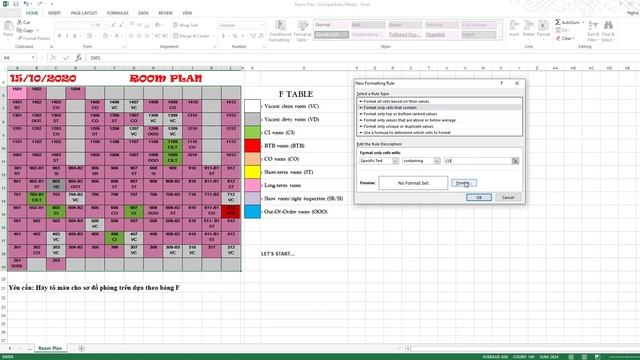The width and height of the screenshot is (640, 360).
Task: Open the Format cells menu in ribbon
Action: pos(543,29)
